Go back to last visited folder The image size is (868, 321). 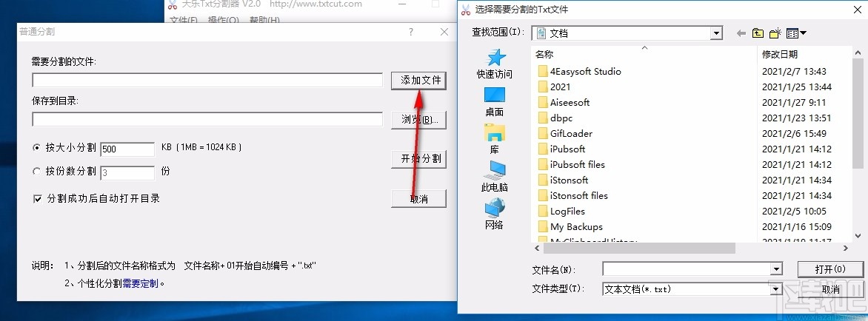point(741,33)
